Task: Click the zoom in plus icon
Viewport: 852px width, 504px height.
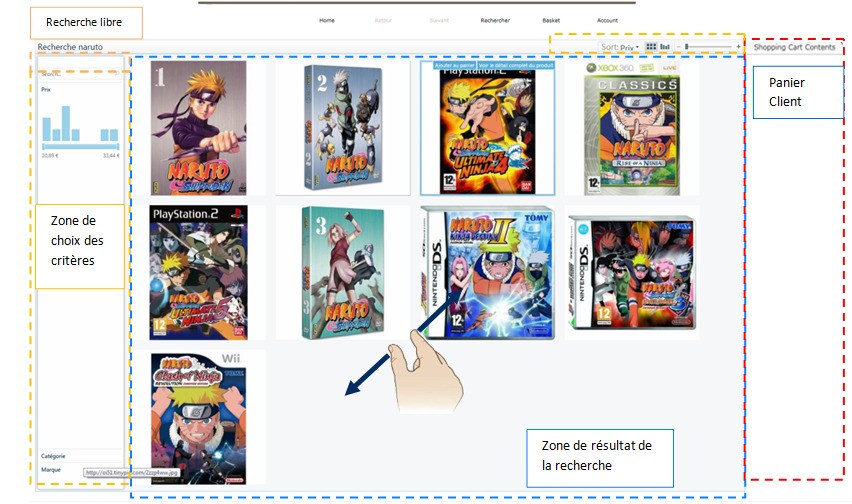Action: point(738,47)
